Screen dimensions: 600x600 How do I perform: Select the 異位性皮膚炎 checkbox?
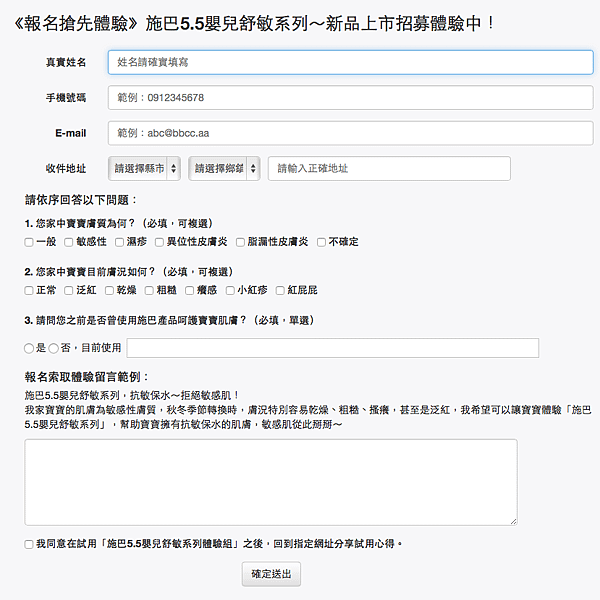point(159,242)
